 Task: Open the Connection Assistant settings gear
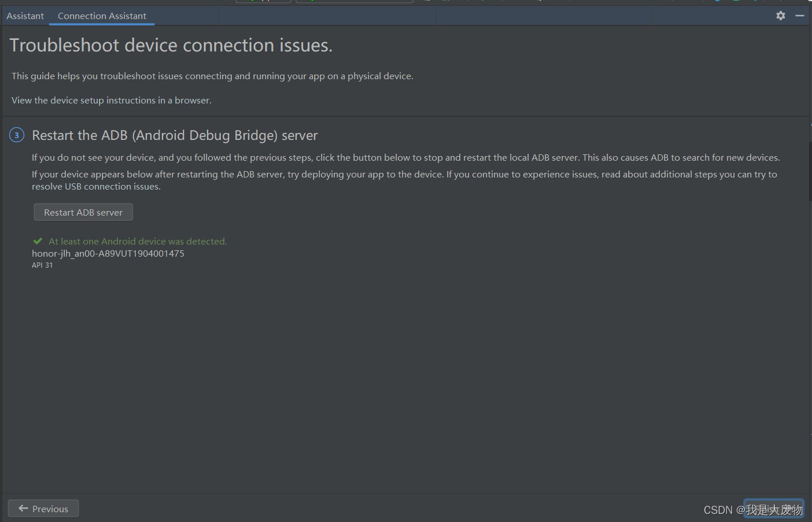[x=780, y=16]
